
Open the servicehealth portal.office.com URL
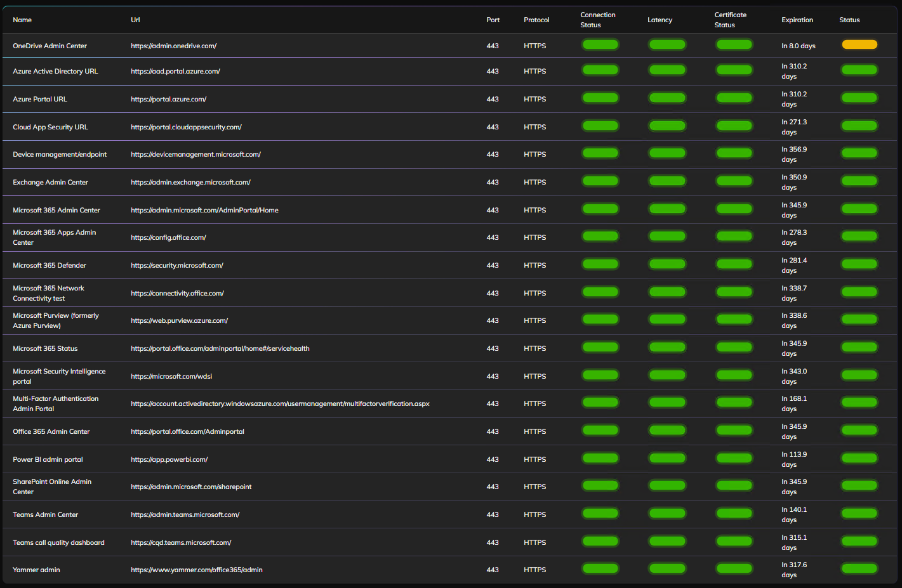(220, 348)
